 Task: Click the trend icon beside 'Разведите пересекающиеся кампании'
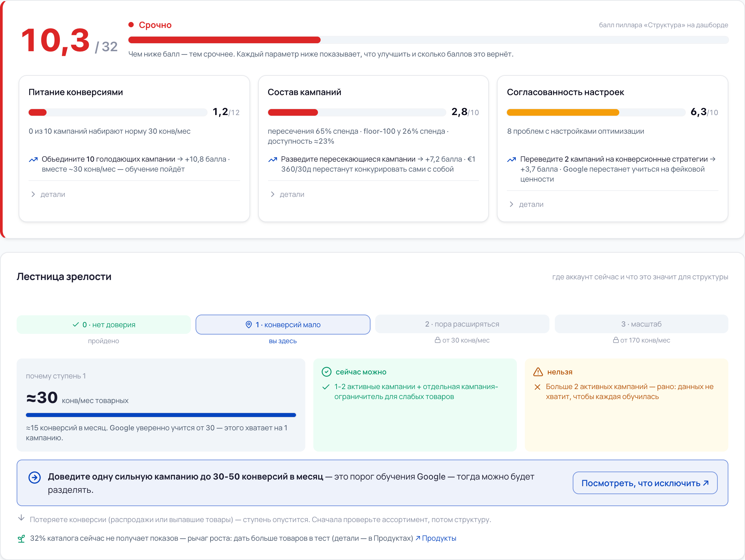[272, 159]
